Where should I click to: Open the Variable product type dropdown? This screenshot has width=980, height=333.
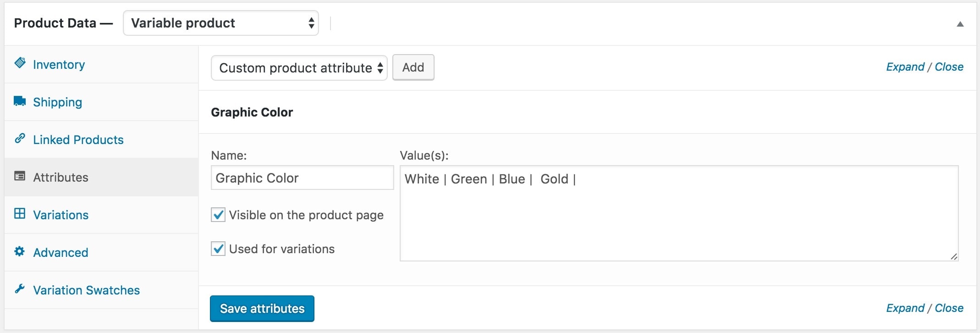coord(220,23)
